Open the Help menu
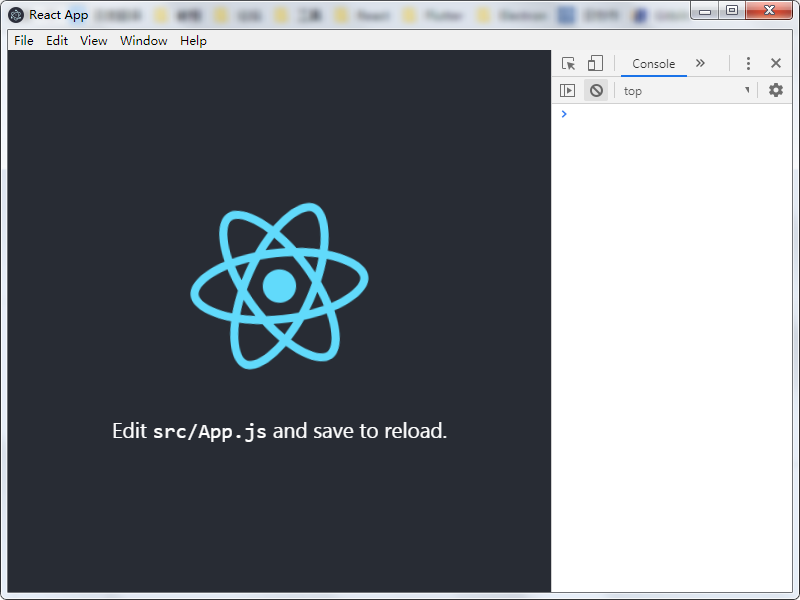The height and width of the screenshot is (600, 800). click(x=193, y=40)
